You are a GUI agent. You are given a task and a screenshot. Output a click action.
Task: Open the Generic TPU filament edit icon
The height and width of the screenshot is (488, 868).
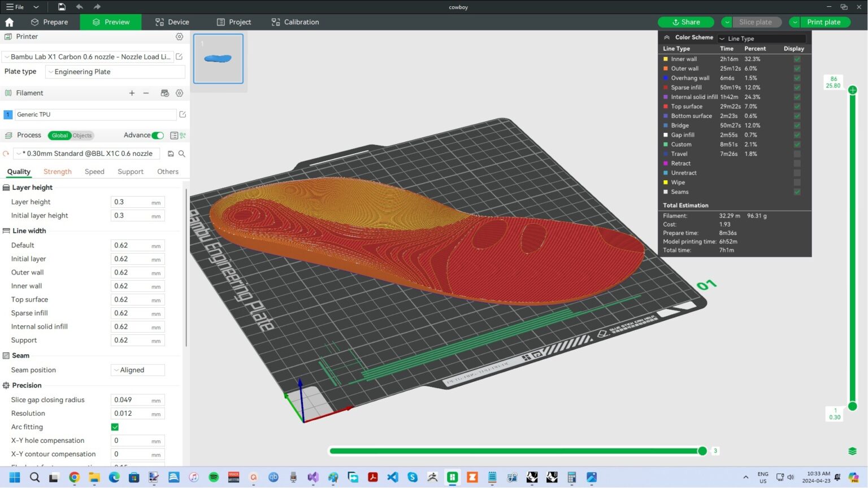tap(182, 114)
